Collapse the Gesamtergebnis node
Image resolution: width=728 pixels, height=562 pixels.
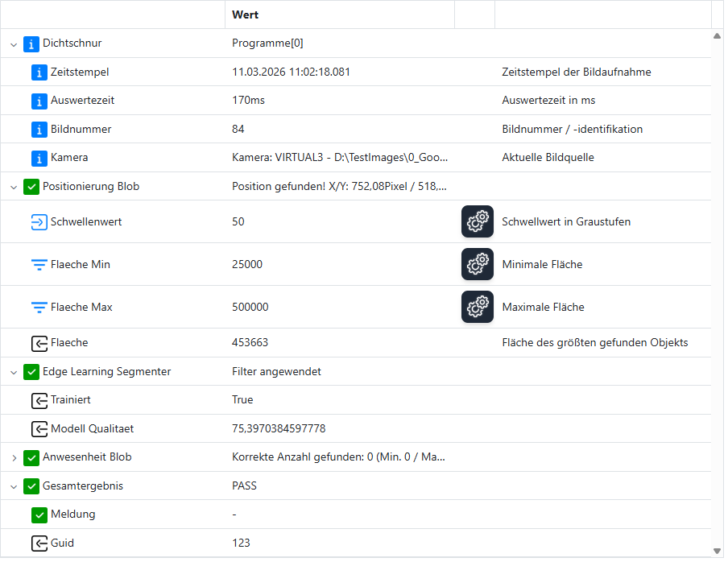pos(14,486)
